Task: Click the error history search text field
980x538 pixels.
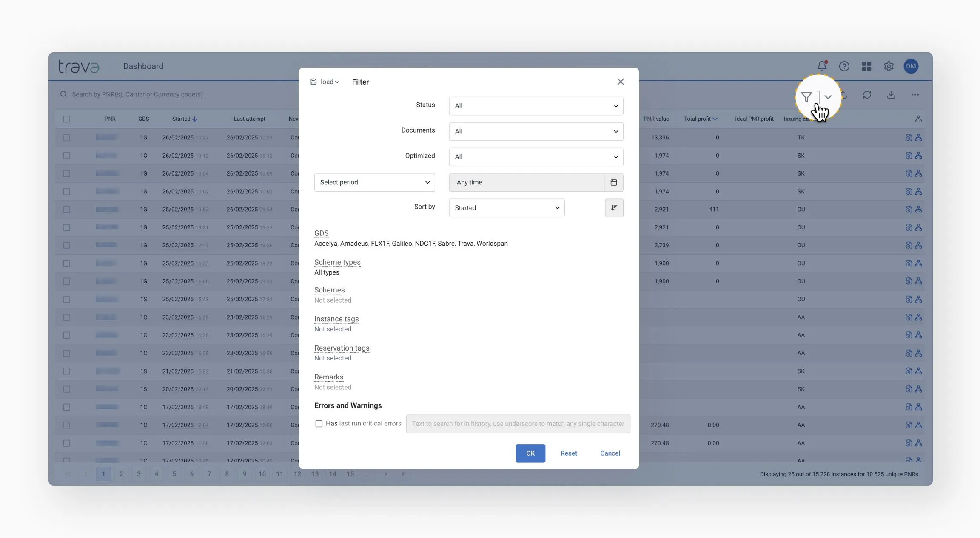Action: (x=518, y=424)
